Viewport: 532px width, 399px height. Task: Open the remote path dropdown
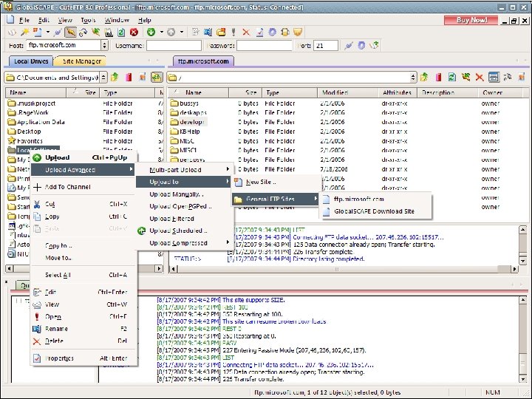[413, 78]
